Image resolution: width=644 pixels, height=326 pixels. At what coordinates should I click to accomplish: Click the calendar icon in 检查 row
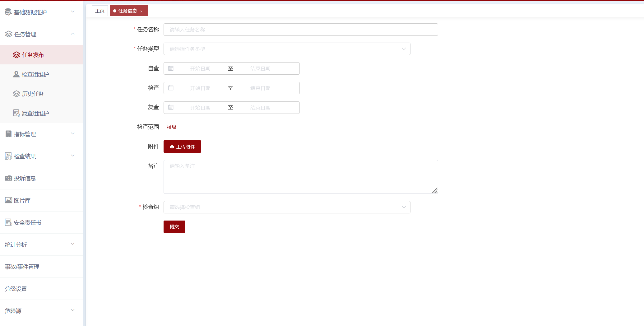click(171, 88)
